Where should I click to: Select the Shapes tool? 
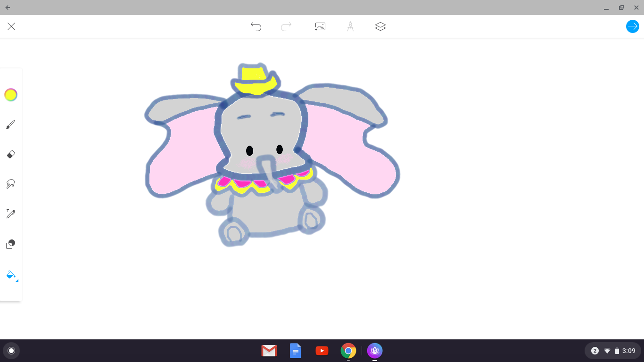tap(11, 244)
